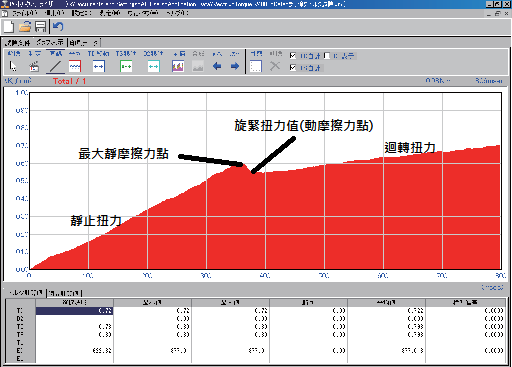Enable the unchecked checkbox in top row
Viewport: 512px width, 367px height.
click(327, 56)
